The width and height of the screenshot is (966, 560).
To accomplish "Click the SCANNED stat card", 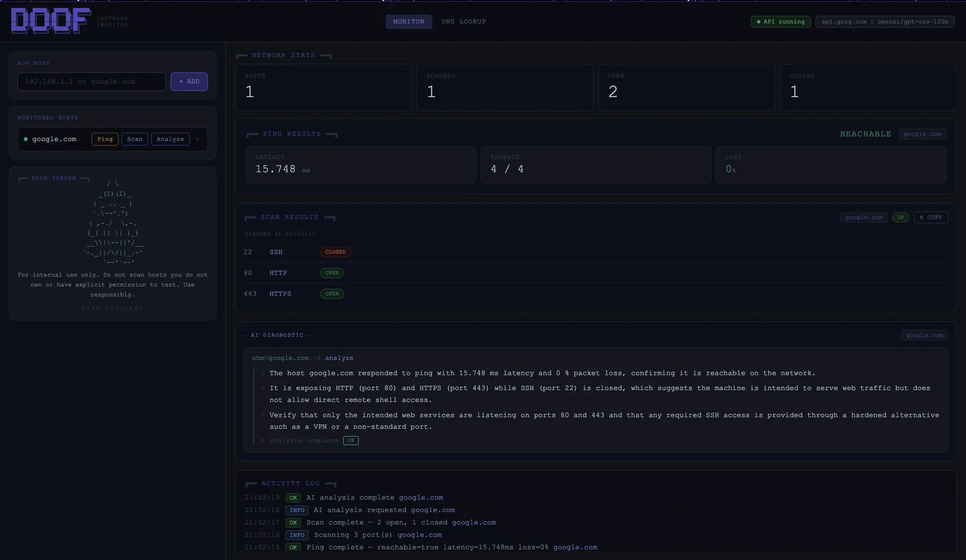I will (x=505, y=87).
